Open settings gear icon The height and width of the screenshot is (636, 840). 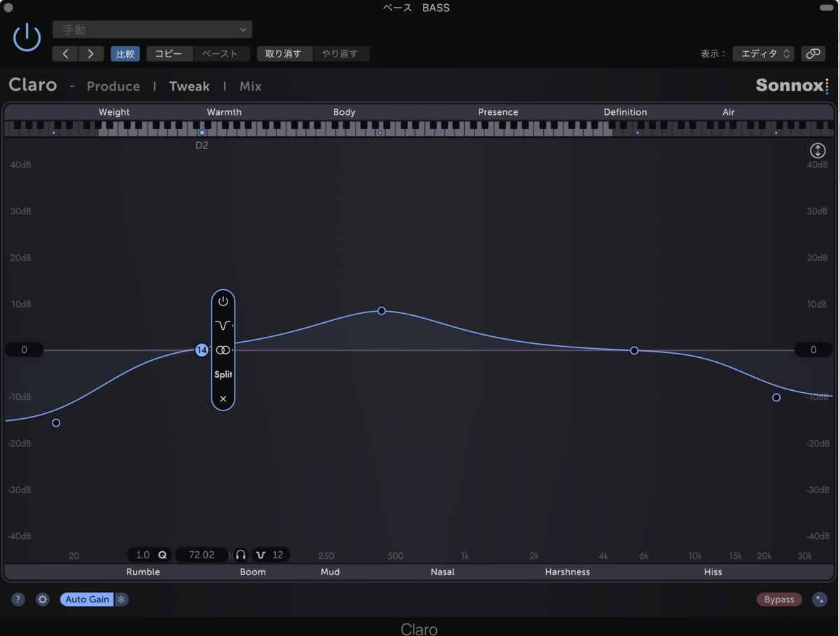click(43, 600)
